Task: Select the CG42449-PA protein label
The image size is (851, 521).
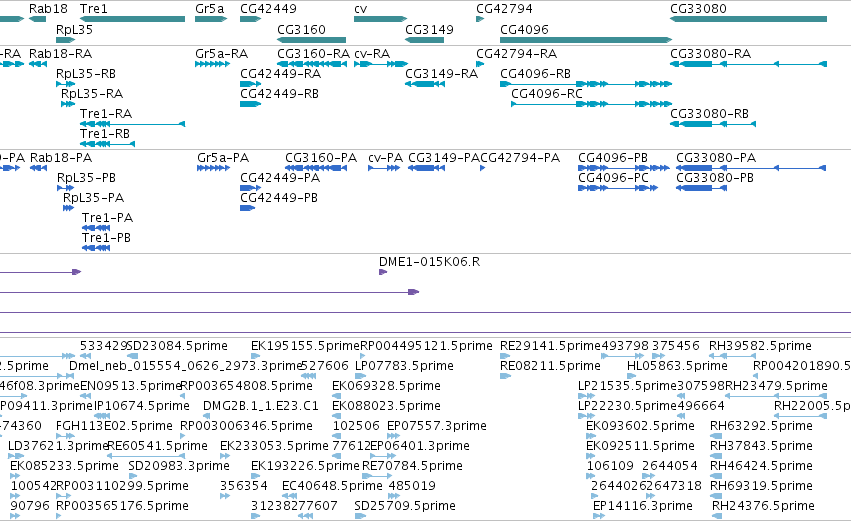Action: pyautogui.click(x=280, y=178)
